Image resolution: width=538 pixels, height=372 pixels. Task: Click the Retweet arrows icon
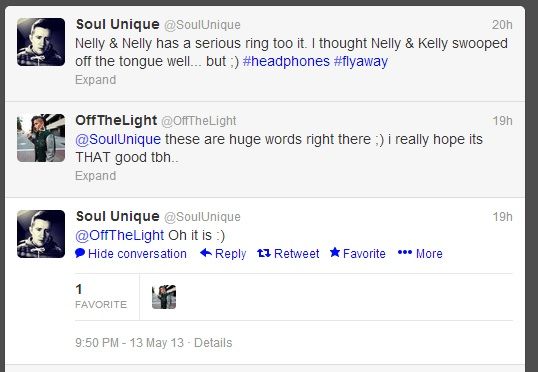[x=264, y=253]
